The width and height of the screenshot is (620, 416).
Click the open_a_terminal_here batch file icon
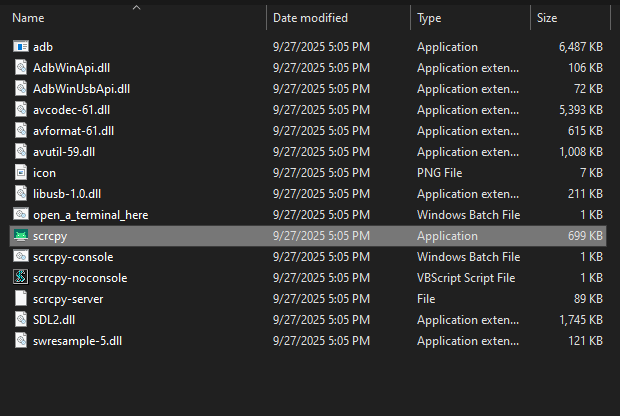click(21, 214)
